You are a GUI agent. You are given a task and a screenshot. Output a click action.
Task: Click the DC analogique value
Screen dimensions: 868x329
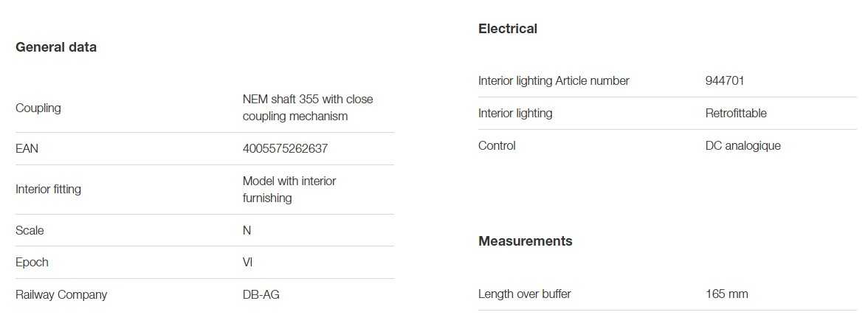point(743,146)
